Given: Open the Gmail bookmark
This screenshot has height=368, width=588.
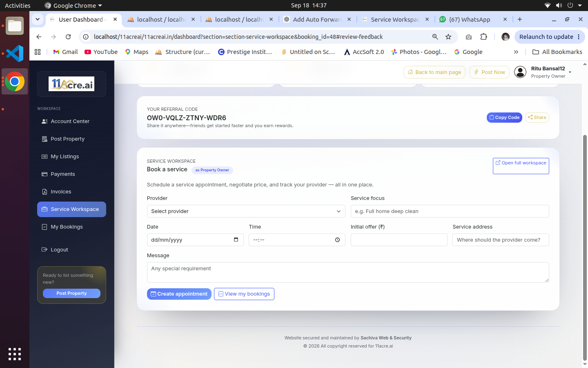Looking at the screenshot, I should coord(65,52).
